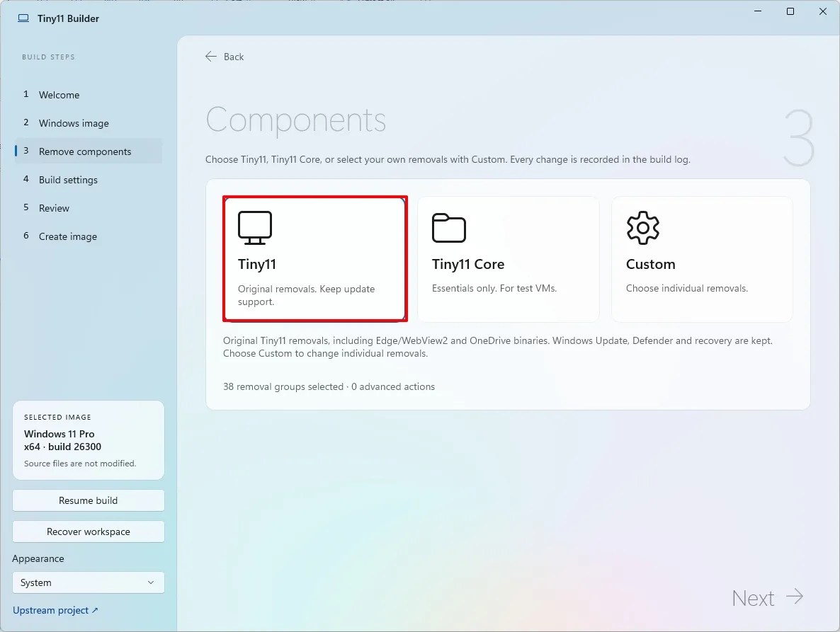Screen dimensions: 840x632
Task: Go to the Windows image step
Action: click(x=89, y=123)
